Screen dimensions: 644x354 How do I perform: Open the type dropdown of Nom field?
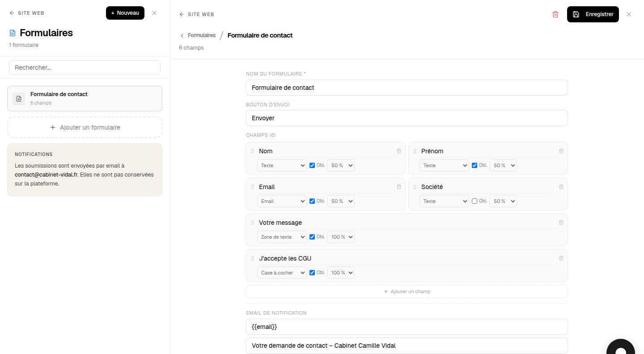point(282,165)
